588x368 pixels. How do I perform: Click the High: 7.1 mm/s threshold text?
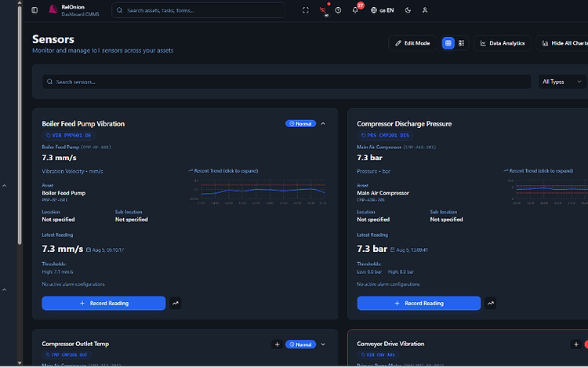pyautogui.click(x=57, y=272)
